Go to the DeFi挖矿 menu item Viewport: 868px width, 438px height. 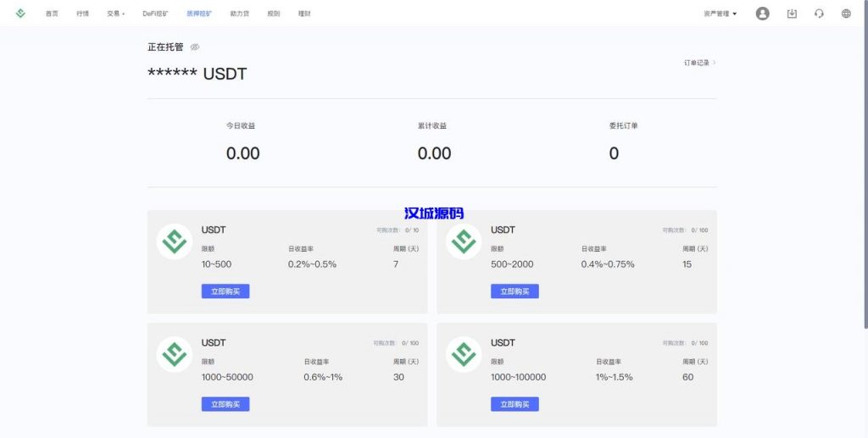[x=155, y=14]
